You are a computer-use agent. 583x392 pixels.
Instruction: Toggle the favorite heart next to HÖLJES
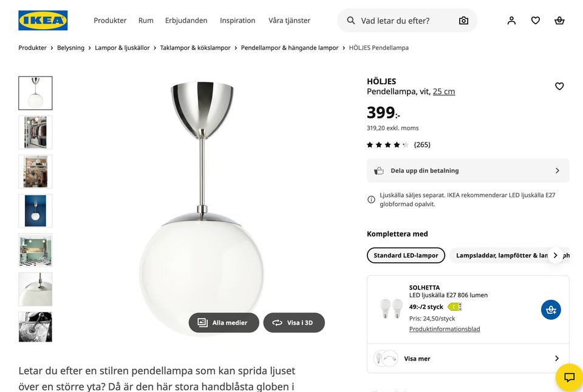559,86
